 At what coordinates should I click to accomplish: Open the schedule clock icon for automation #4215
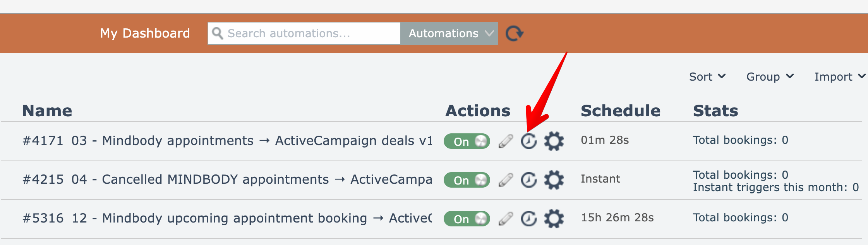tap(528, 180)
